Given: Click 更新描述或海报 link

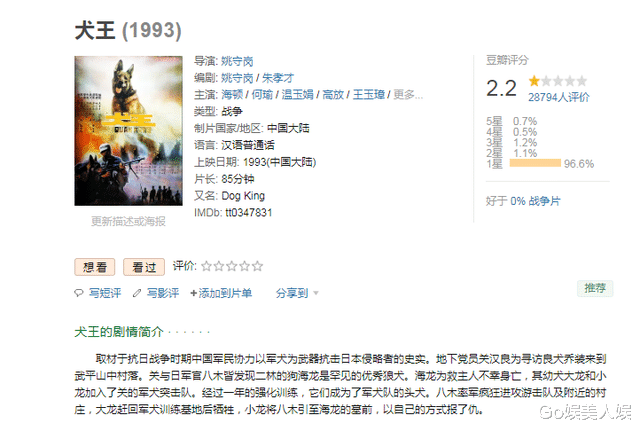Looking at the screenshot, I should tap(128, 221).
